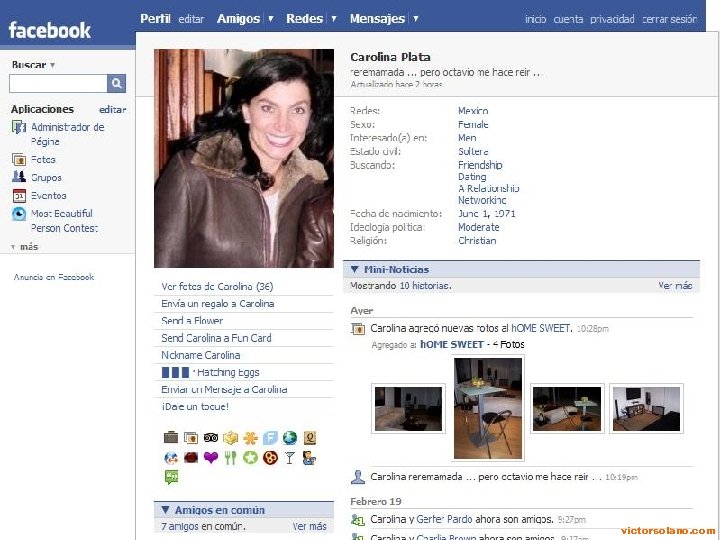The height and width of the screenshot is (540, 720).
Task: Click the yellow boxes application icon
Action: pyautogui.click(x=231, y=438)
